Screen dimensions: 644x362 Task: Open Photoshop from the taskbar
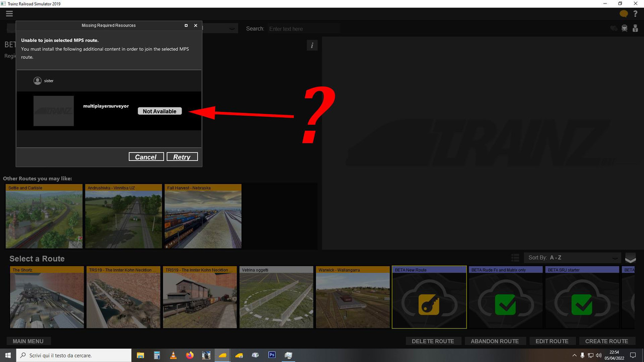[272, 355]
